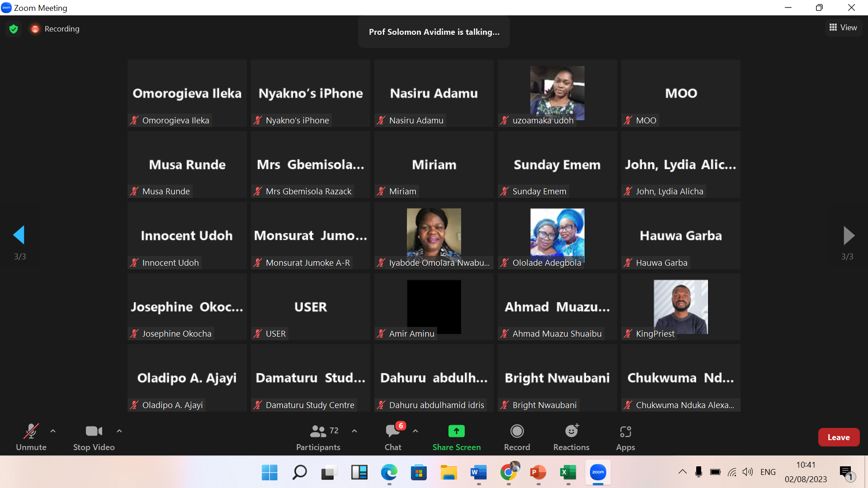This screenshot has height=488, width=868.
Task: Click muted mic icon for USER
Action: [258, 333]
